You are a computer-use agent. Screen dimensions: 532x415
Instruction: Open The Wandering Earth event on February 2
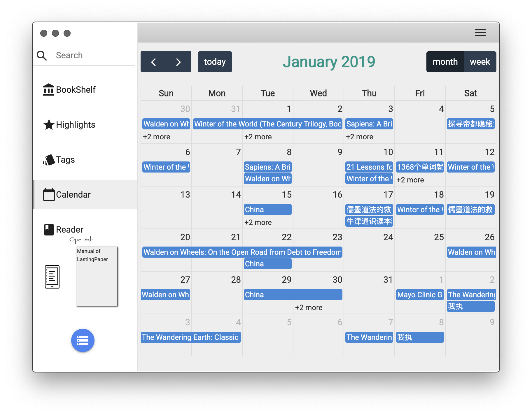coord(471,295)
